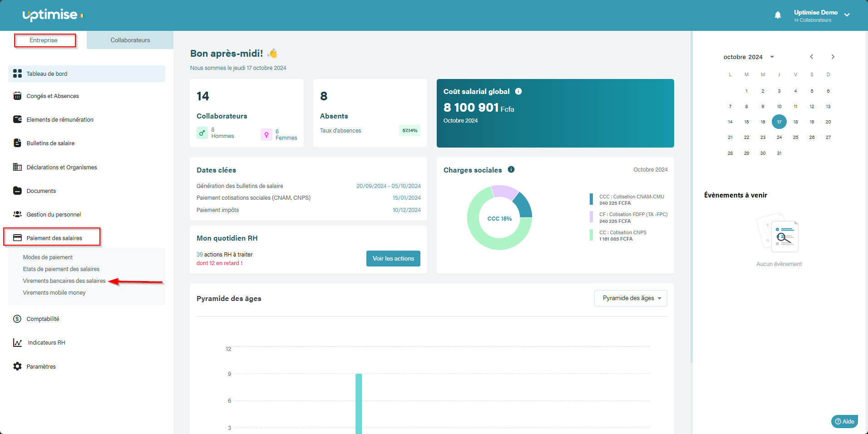The height and width of the screenshot is (434, 868).
Task: Click info icon next to Charges sociales
Action: click(x=511, y=169)
